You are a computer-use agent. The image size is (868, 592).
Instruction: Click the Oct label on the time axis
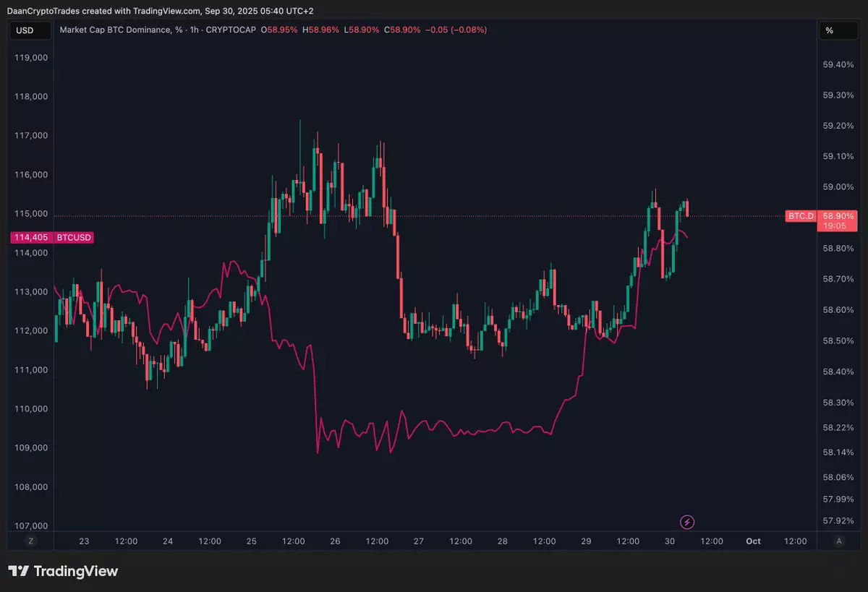753,541
